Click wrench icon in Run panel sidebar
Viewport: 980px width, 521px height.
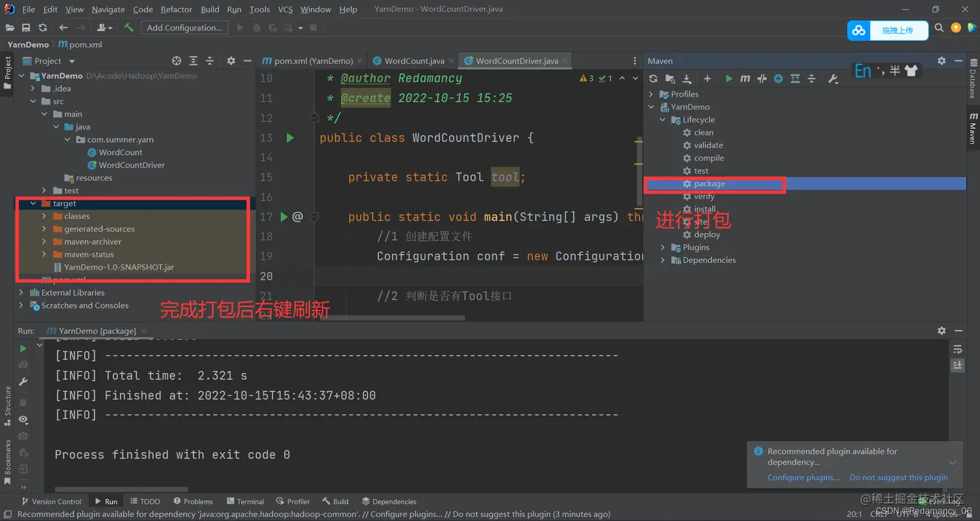(23, 382)
